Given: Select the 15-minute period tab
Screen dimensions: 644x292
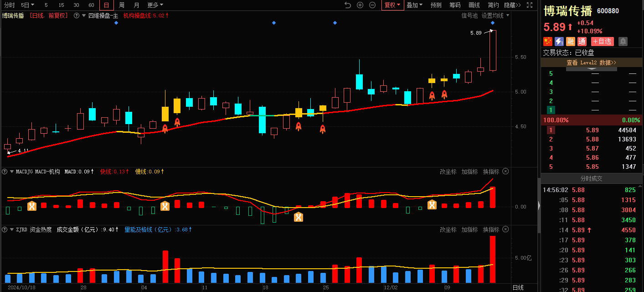Looking at the screenshot, I should point(61,5).
